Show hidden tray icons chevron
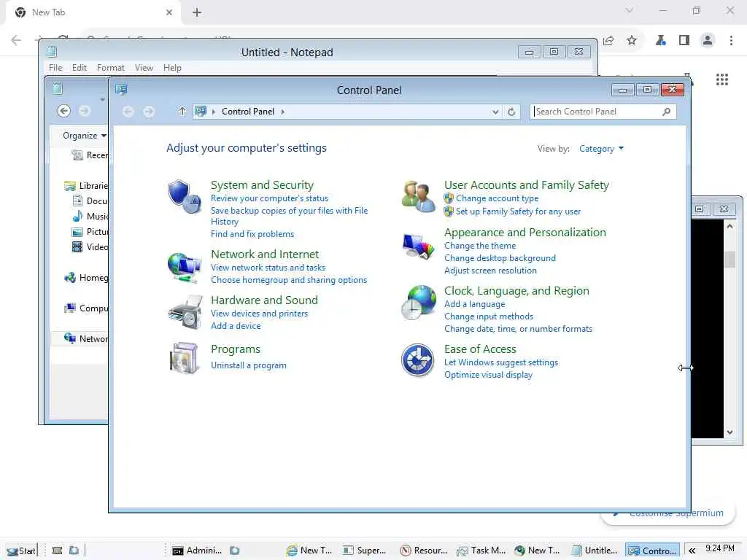The image size is (747, 560). (x=692, y=551)
